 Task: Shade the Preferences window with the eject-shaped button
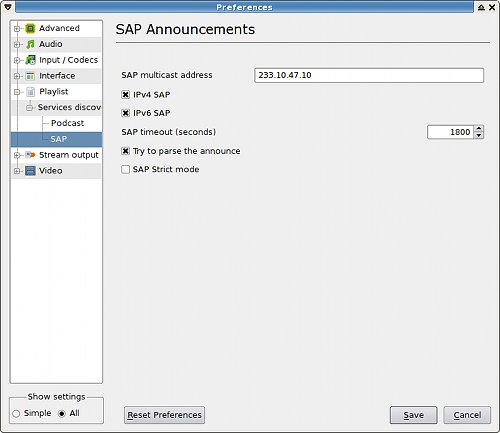(x=481, y=7)
